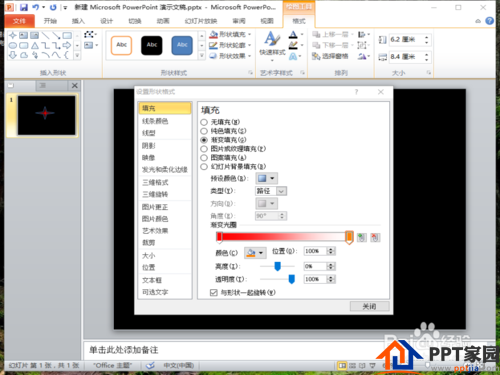Open Reading view icon in status bar
This screenshot has width=500, height=375.
(x=362, y=366)
